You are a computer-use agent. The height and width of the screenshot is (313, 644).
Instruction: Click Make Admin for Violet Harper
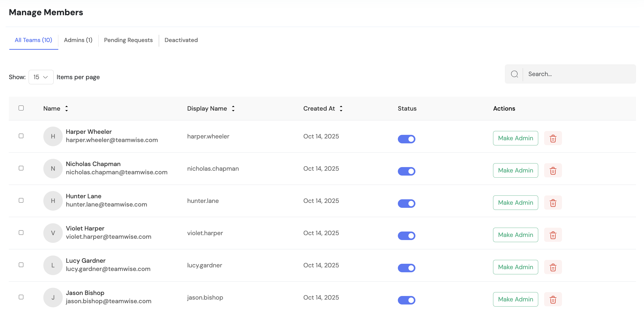click(x=515, y=235)
